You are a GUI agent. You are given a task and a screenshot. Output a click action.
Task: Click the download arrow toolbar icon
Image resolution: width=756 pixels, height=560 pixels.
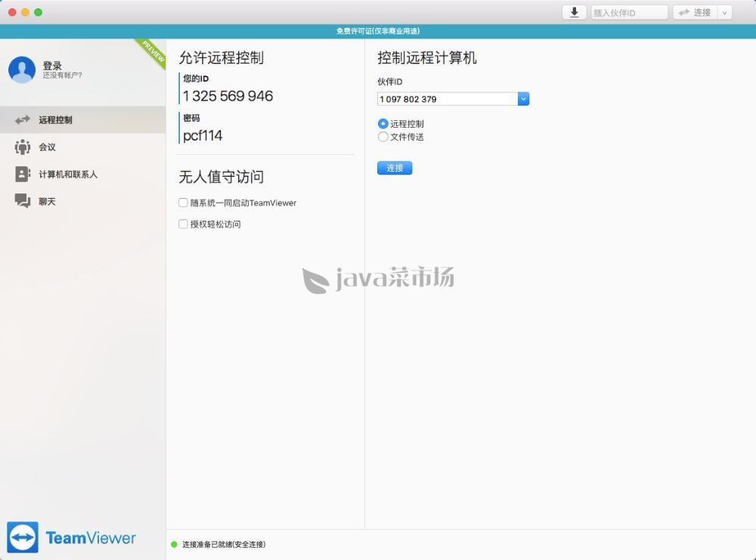click(x=574, y=12)
